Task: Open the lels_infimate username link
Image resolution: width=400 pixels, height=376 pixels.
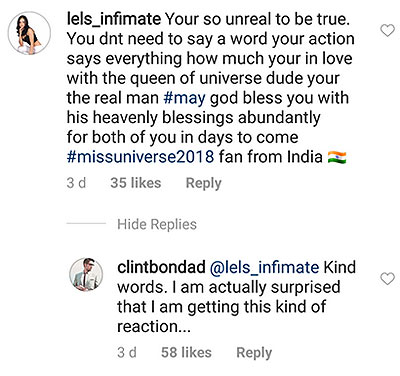Action: [114, 20]
